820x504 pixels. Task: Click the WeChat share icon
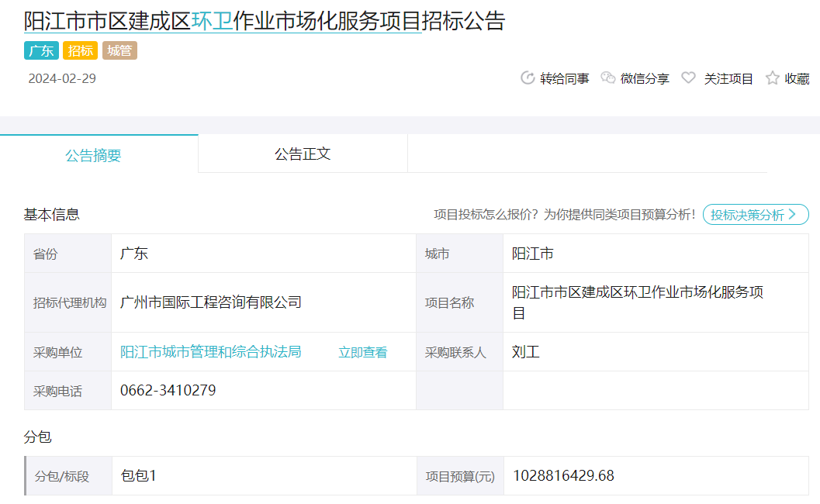point(607,78)
